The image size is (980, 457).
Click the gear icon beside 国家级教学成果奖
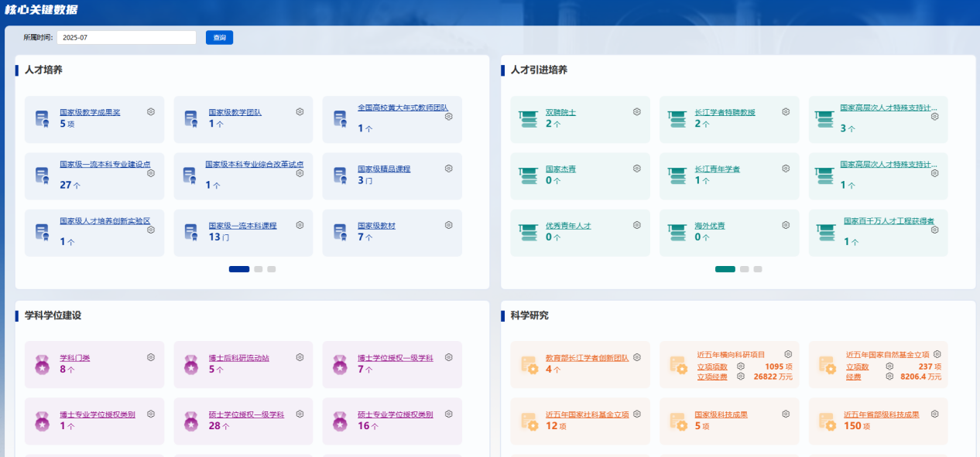tap(151, 112)
